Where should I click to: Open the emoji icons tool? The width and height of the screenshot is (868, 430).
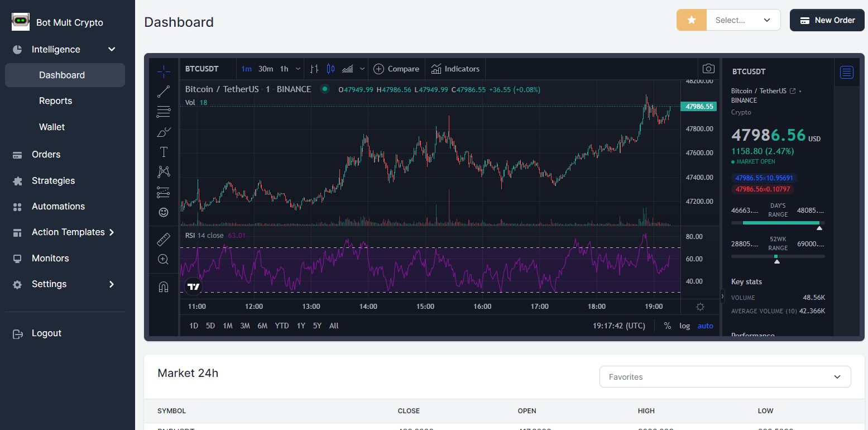pyautogui.click(x=164, y=212)
